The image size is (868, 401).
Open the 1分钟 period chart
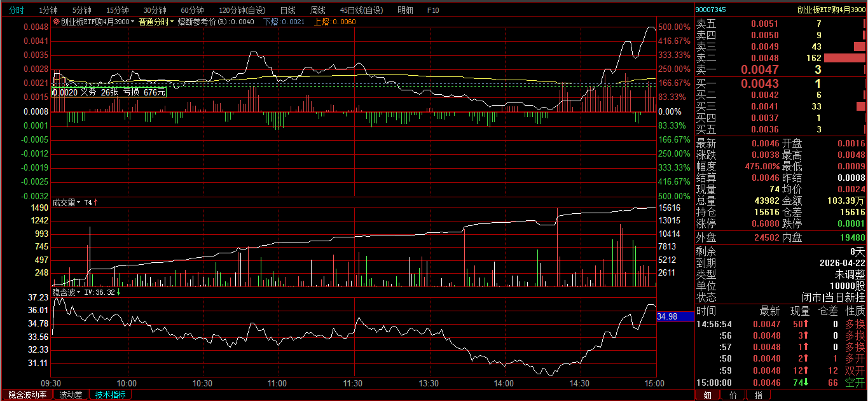(x=48, y=10)
